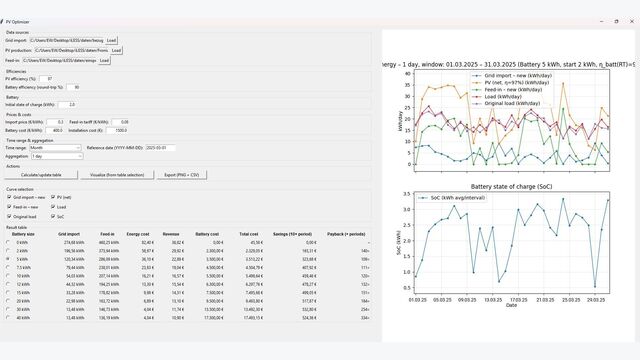Minimize the PV Optimizer window

602,22
